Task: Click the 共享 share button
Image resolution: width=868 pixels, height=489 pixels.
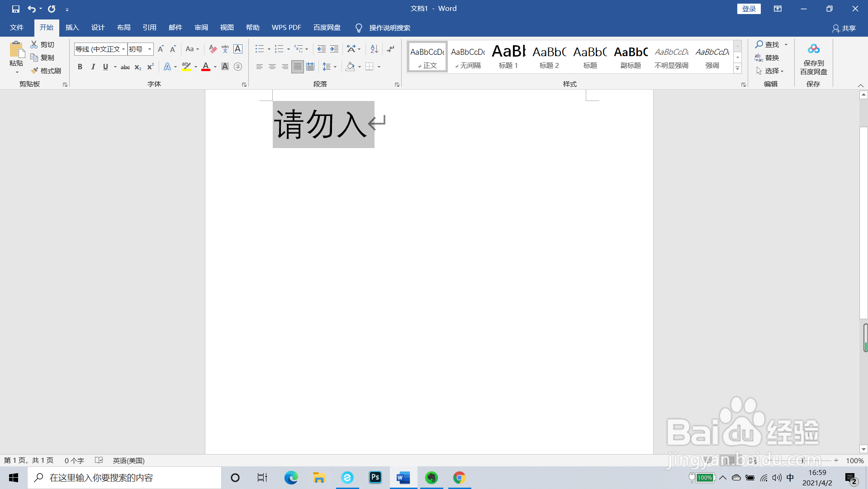Action: pyautogui.click(x=844, y=28)
